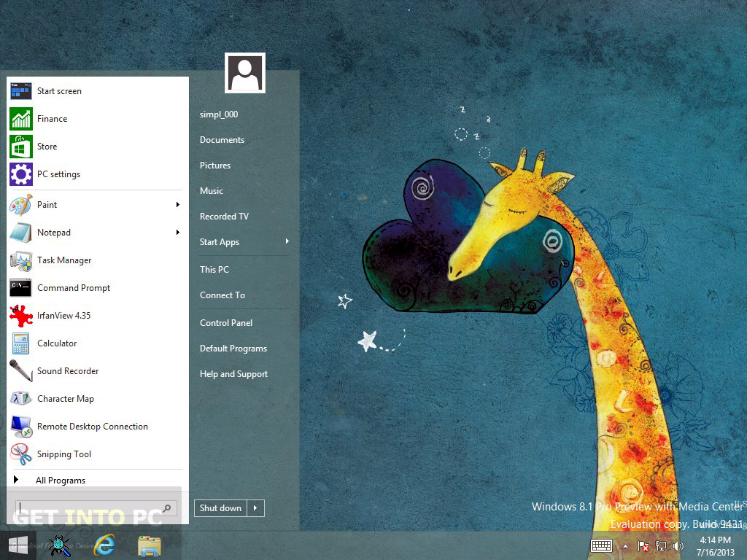Open the simpl_000 user folder

click(219, 114)
